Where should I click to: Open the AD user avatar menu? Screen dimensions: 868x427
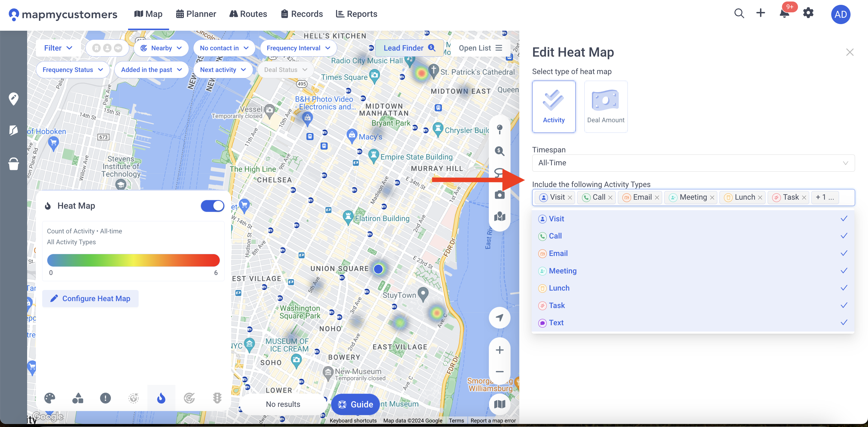click(840, 14)
